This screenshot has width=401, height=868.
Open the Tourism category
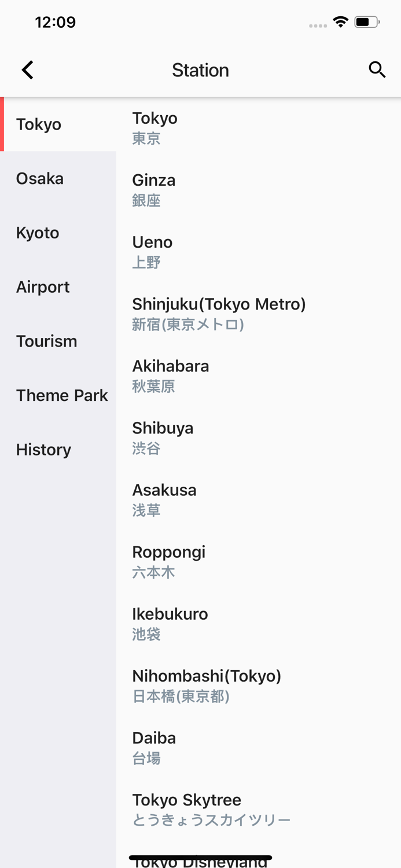click(46, 341)
